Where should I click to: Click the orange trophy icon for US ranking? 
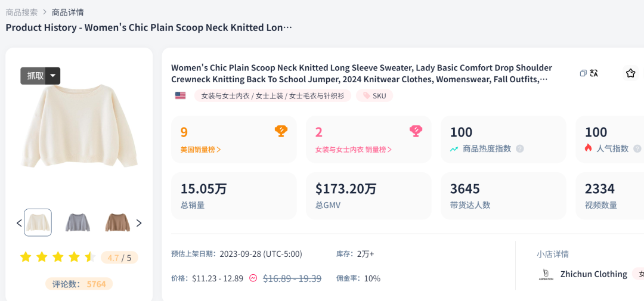281,131
